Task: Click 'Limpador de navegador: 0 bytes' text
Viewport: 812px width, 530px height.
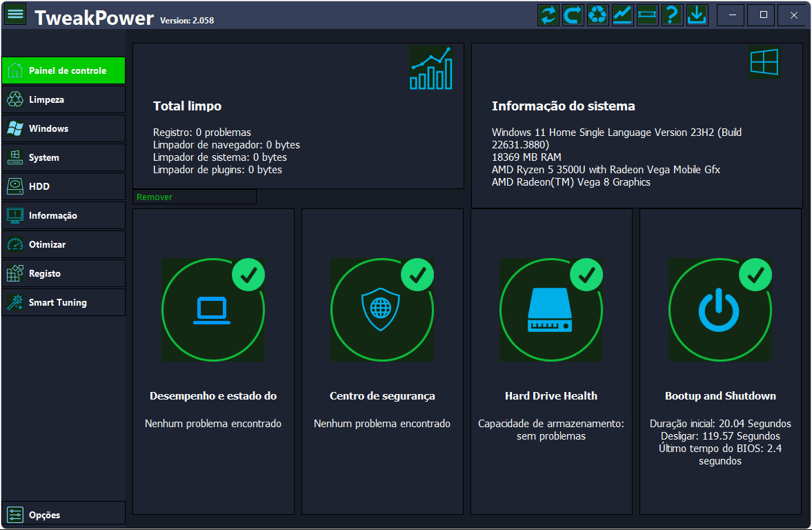Action: click(226, 145)
